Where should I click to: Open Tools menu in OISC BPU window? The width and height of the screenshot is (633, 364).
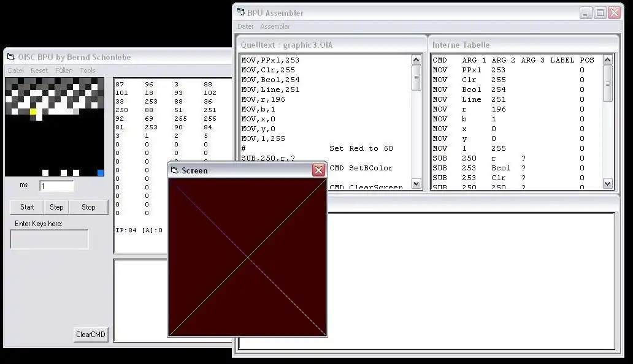click(88, 70)
